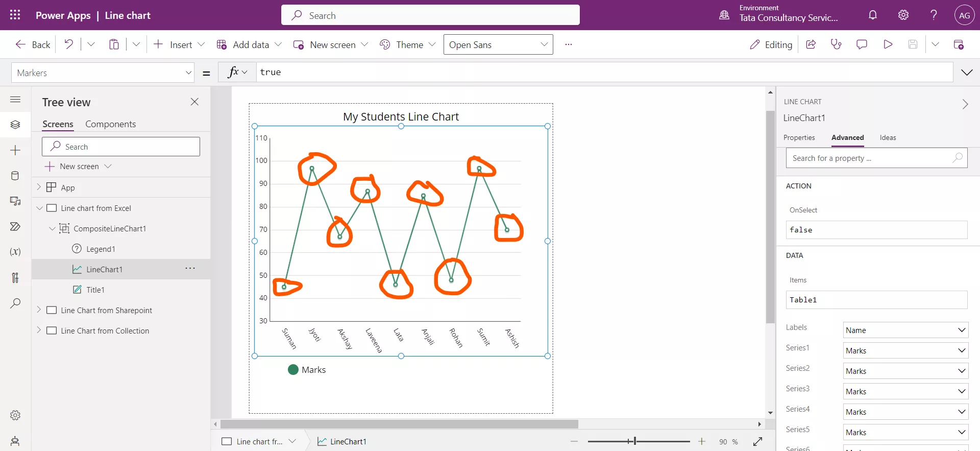Select Title1 in the tree
Viewport: 980px width, 451px height.
95,290
